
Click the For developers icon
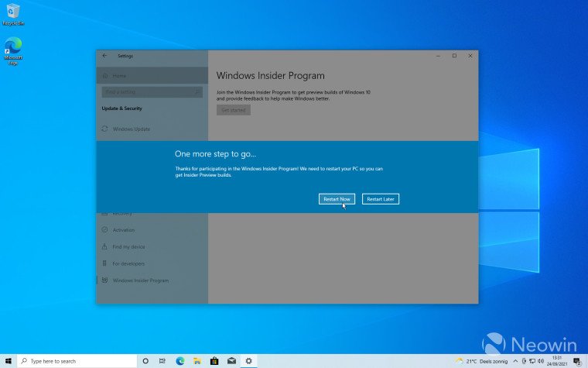click(x=104, y=263)
